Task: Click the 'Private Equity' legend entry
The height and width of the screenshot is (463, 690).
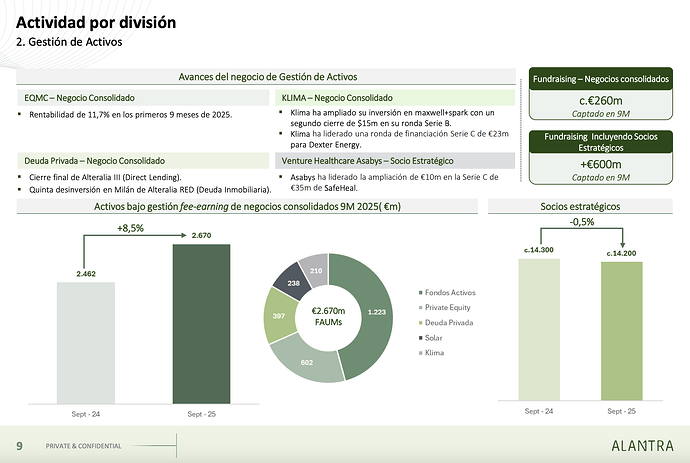Action: 444,308
